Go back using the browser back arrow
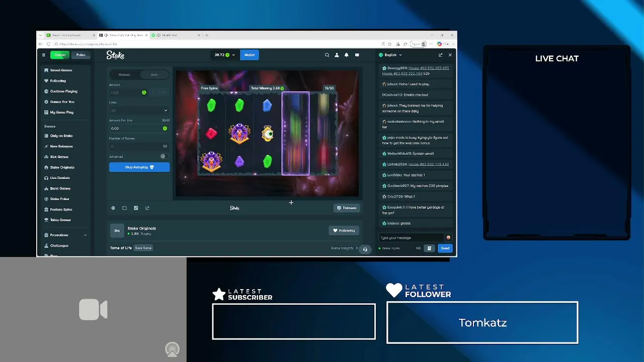 pos(41,44)
